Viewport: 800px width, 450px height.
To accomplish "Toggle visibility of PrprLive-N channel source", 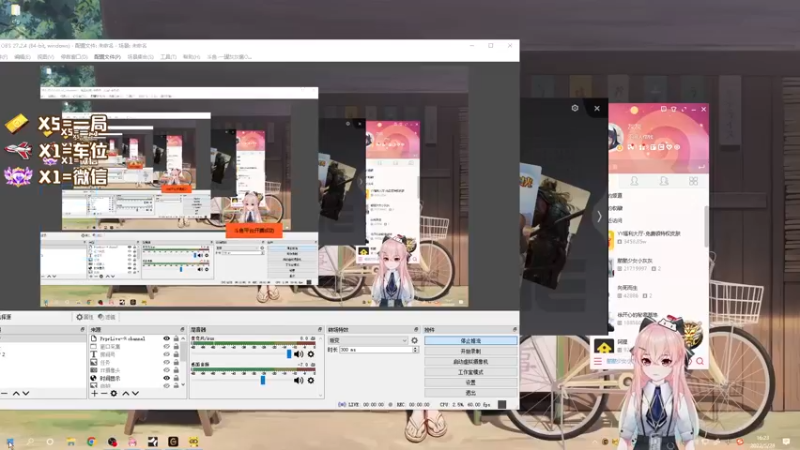I will [x=166, y=338].
